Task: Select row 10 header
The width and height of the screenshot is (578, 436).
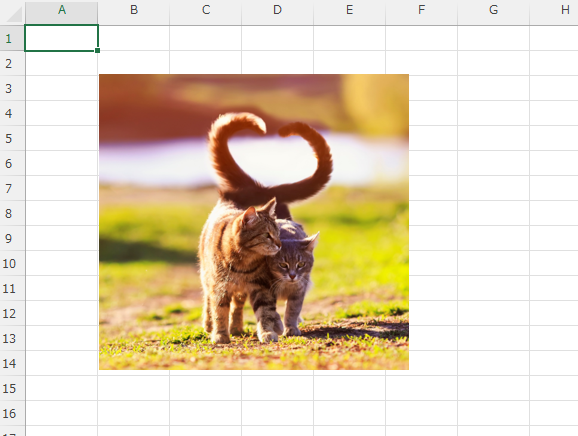Action: coord(12,263)
